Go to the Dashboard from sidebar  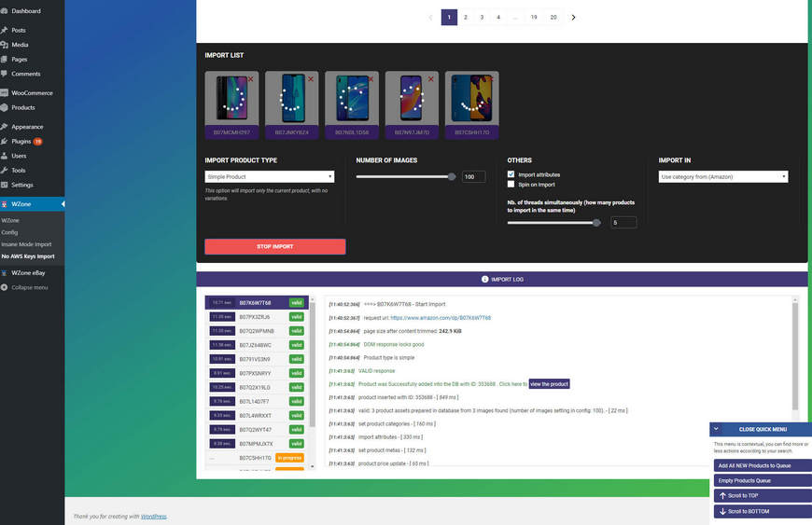pos(25,11)
